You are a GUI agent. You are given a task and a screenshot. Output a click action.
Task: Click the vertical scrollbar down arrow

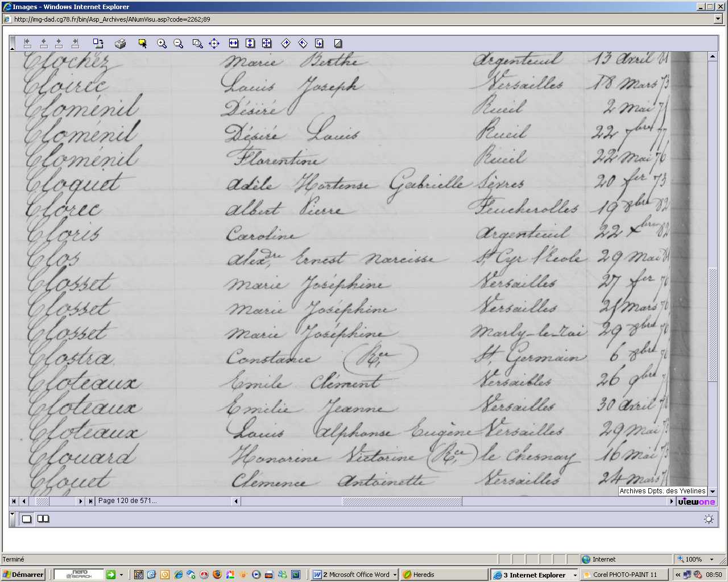(x=713, y=491)
